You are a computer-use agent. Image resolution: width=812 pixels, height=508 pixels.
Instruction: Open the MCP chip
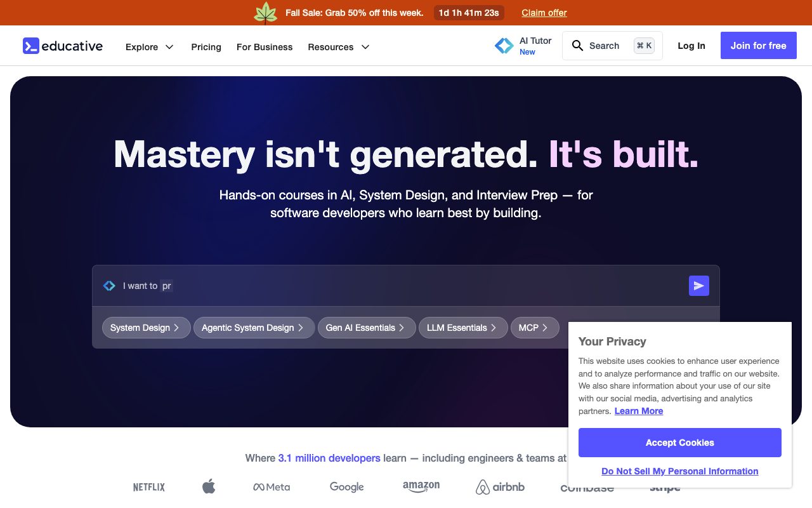(x=535, y=328)
